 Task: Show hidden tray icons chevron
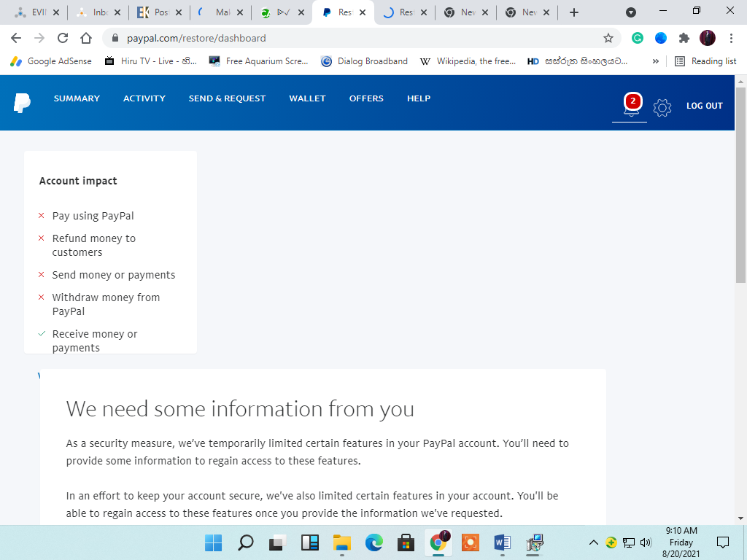(594, 542)
